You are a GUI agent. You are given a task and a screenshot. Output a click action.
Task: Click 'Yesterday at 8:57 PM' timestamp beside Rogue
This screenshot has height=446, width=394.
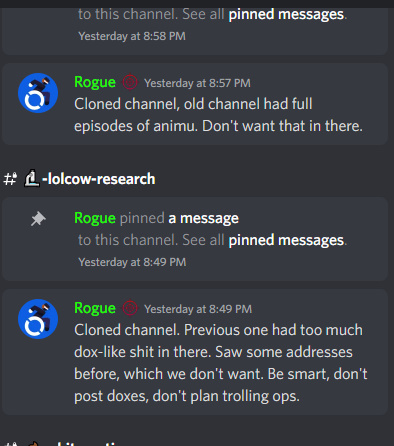coord(197,83)
